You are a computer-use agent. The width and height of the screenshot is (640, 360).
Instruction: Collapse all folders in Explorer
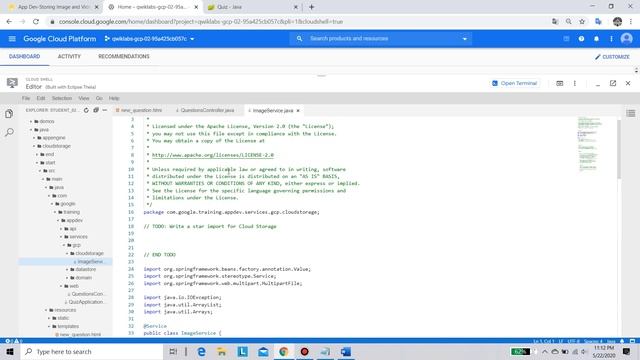(x=96, y=110)
